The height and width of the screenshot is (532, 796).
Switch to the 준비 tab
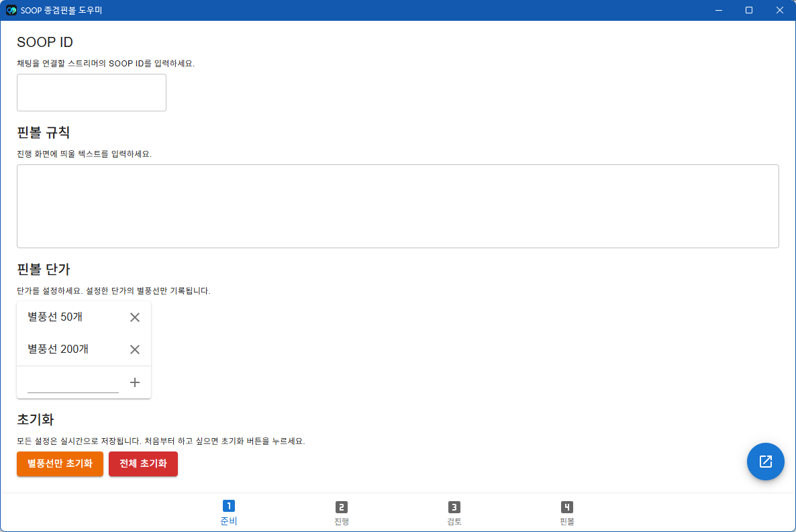[228, 513]
